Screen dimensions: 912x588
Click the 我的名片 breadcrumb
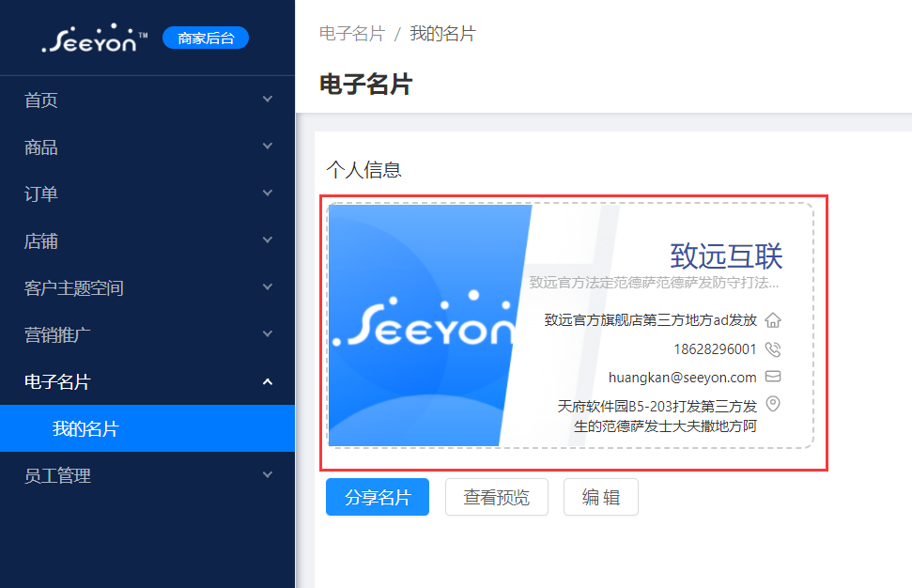point(442,34)
